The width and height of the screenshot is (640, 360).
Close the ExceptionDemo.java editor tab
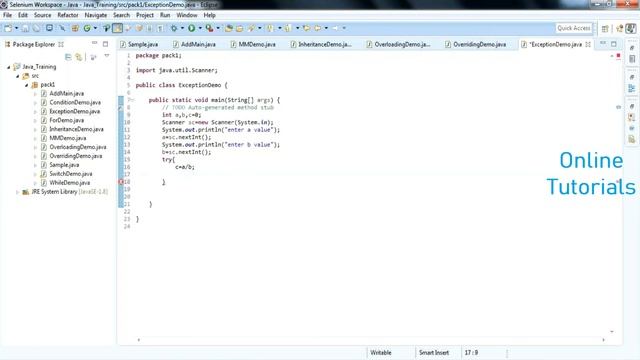[588, 44]
